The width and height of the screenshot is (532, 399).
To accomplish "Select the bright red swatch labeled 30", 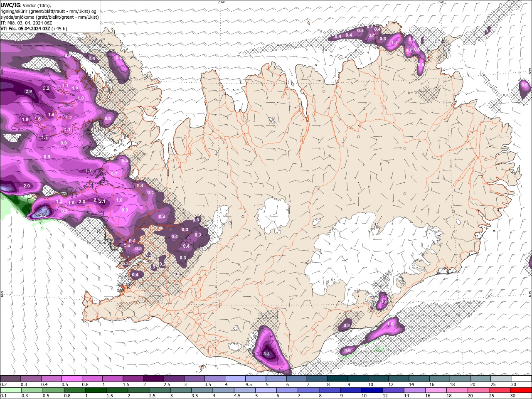I will (521, 390).
